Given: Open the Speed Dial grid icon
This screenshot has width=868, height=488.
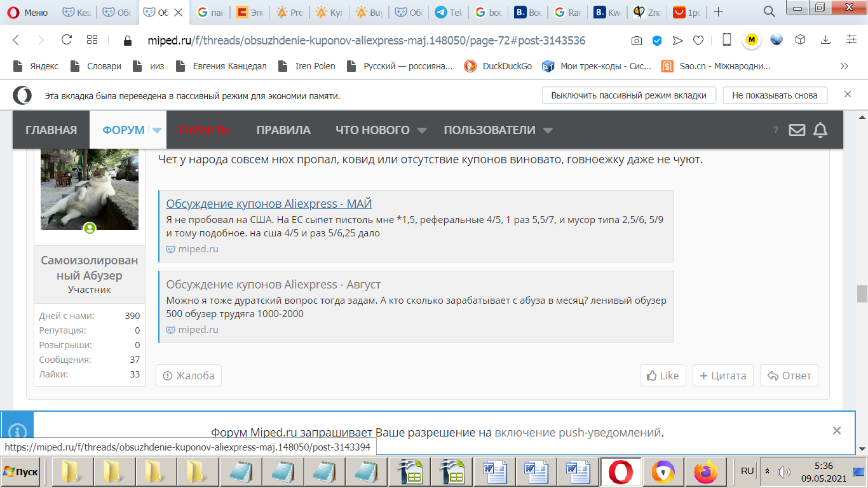Looking at the screenshot, I should tap(92, 40).
